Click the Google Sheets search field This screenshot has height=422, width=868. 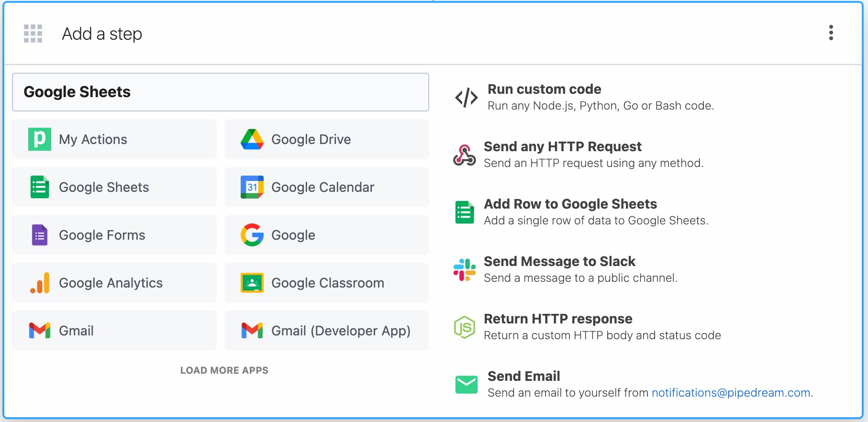tap(220, 92)
